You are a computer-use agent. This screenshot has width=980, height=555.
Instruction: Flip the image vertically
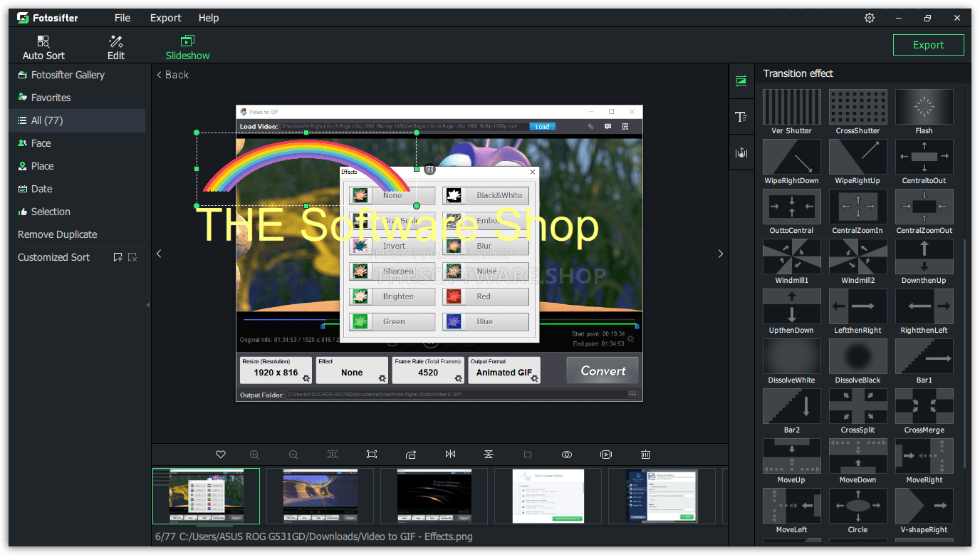point(488,454)
